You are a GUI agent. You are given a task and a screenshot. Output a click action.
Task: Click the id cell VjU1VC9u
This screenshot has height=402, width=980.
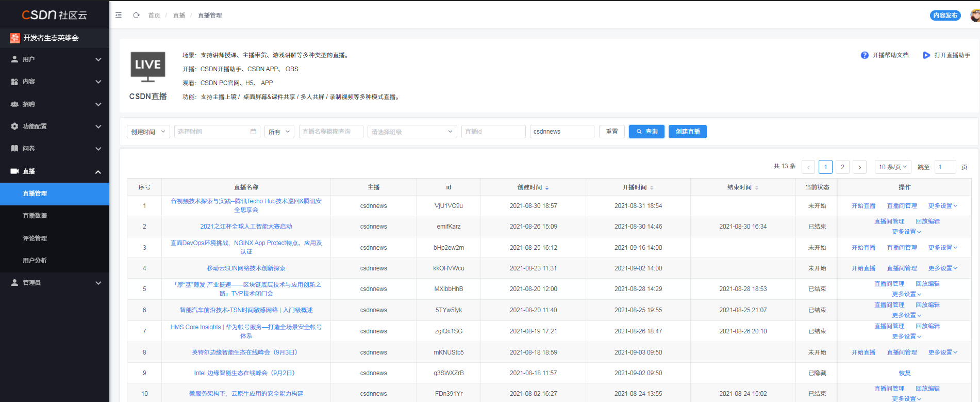tap(449, 206)
